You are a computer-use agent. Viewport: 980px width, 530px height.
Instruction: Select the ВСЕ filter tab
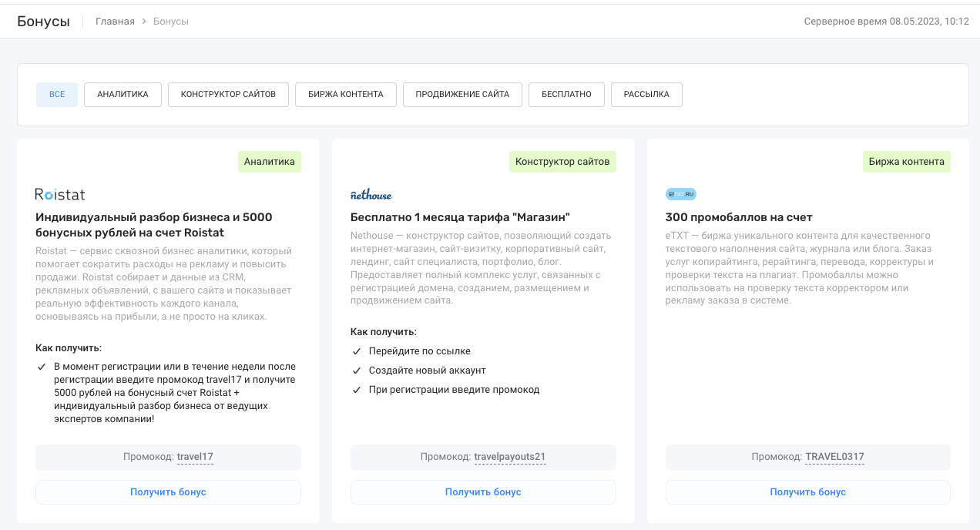pyautogui.click(x=57, y=95)
